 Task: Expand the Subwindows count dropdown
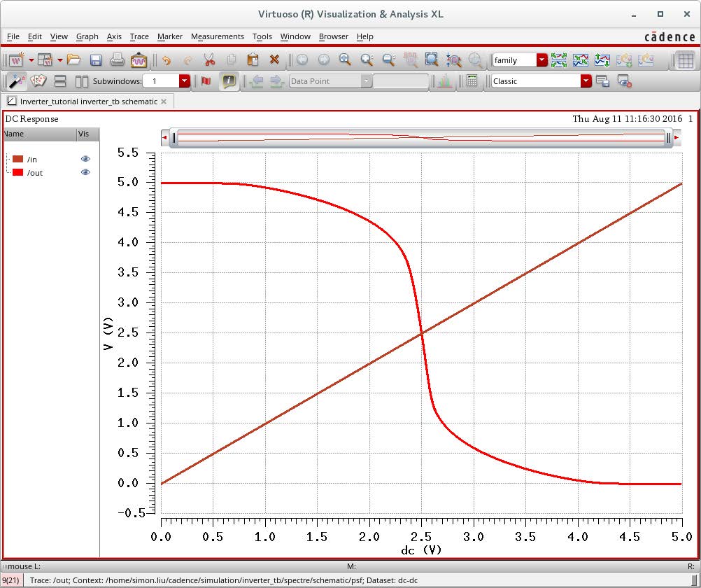tap(185, 81)
